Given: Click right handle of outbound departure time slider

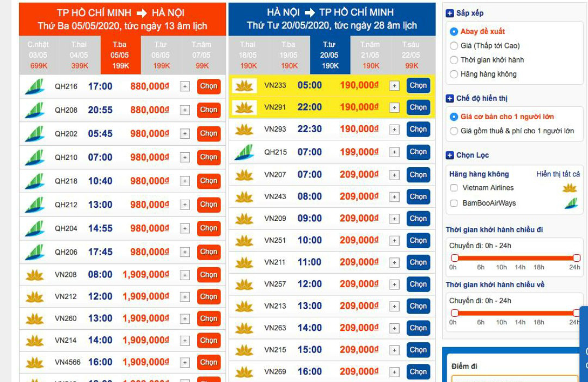Looking at the screenshot, I should pyautogui.click(x=577, y=258).
